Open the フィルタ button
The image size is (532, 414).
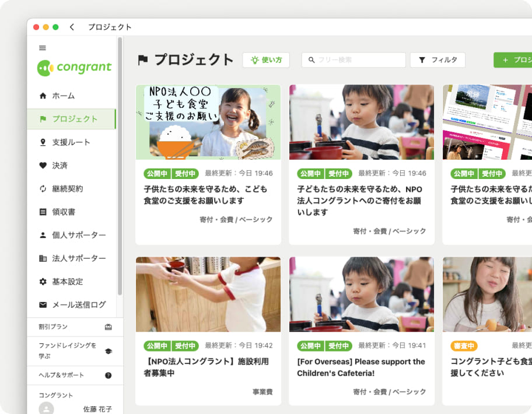pyautogui.click(x=437, y=60)
